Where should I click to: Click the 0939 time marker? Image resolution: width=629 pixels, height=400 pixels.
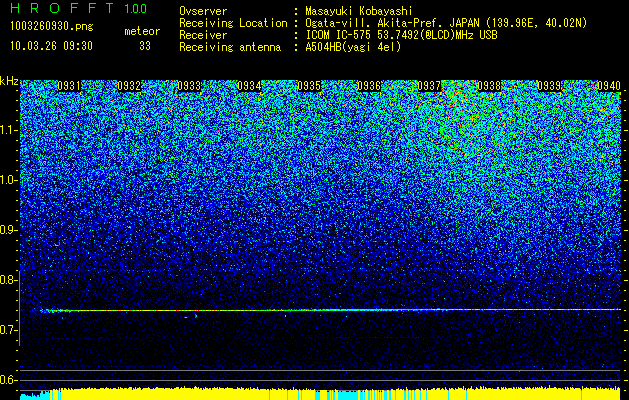(549, 86)
